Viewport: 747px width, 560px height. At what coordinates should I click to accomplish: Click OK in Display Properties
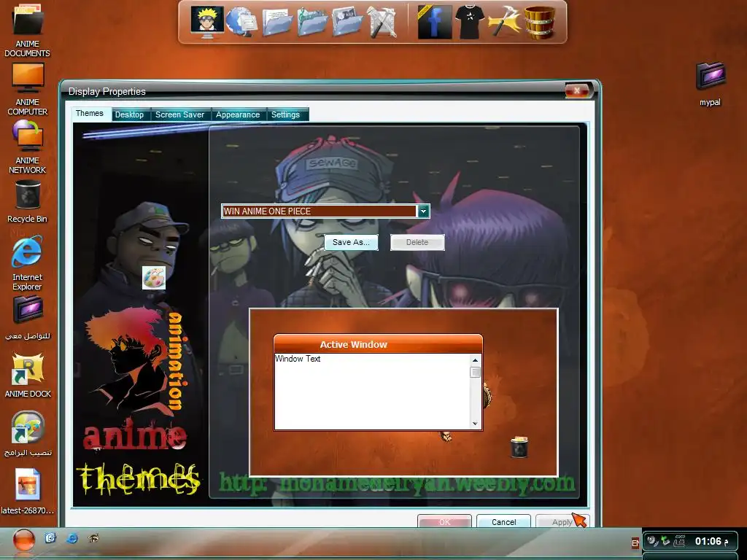pos(444,521)
